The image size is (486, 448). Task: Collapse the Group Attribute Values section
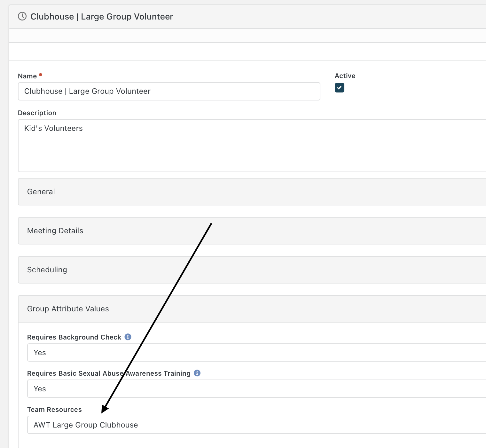[252, 309]
